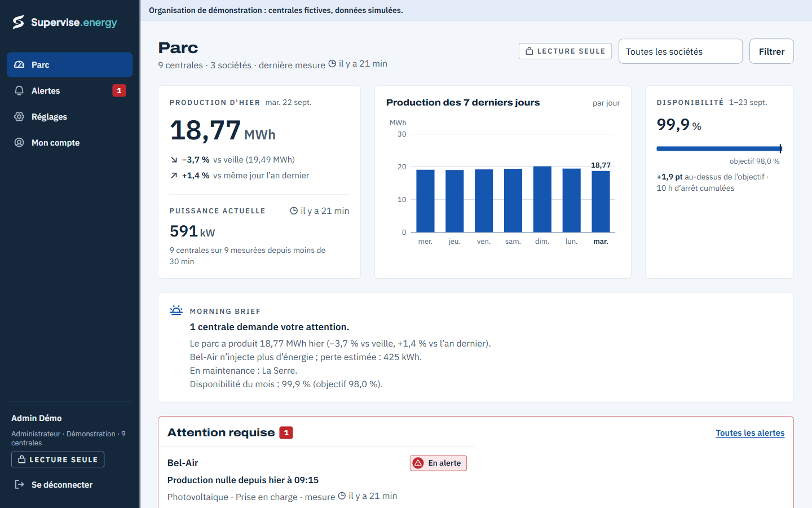Click the Se déconnecter exit icon

[19, 484]
